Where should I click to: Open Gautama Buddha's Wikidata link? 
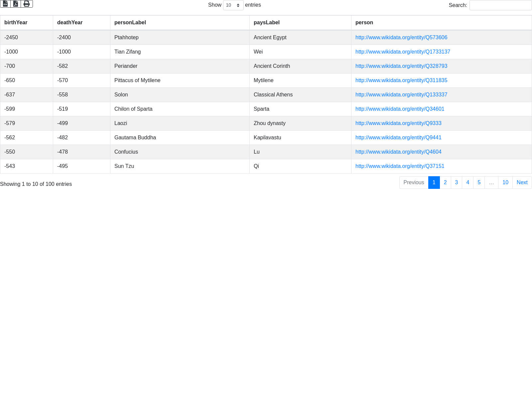[x=398, y=138]
